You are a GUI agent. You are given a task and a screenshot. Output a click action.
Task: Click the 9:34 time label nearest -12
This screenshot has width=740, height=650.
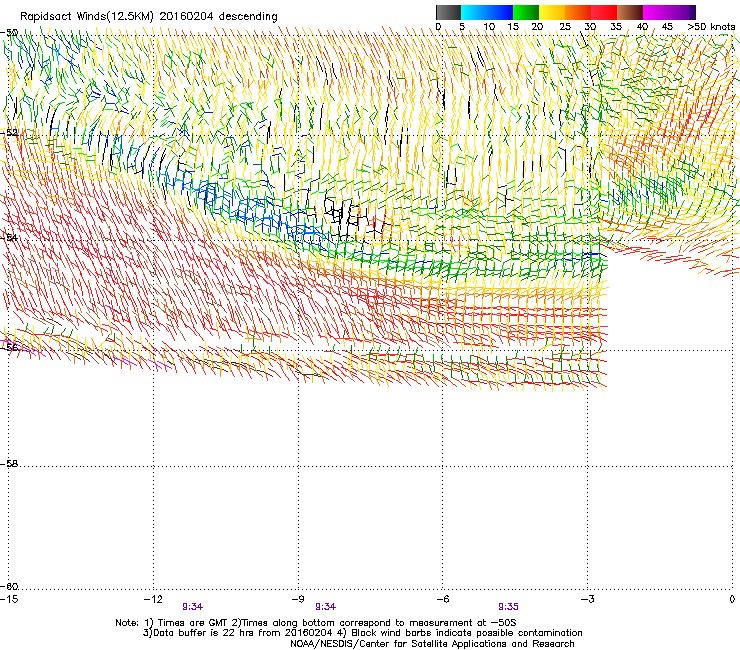tap(193, 607)
